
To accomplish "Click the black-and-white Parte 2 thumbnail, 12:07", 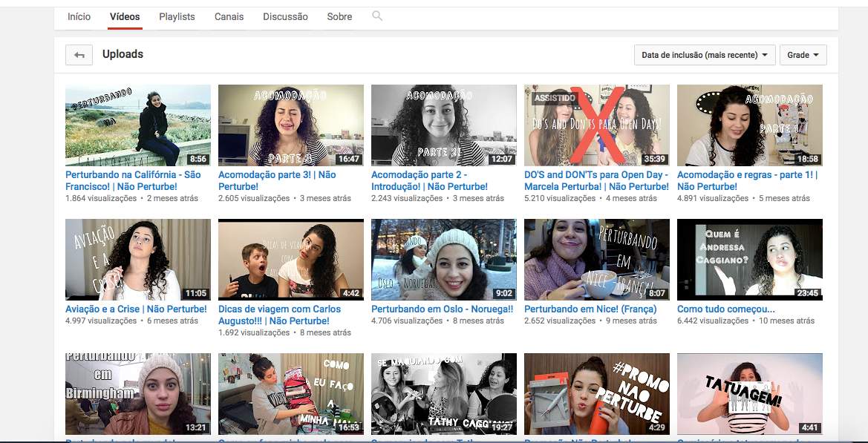I will click(443, 125).
